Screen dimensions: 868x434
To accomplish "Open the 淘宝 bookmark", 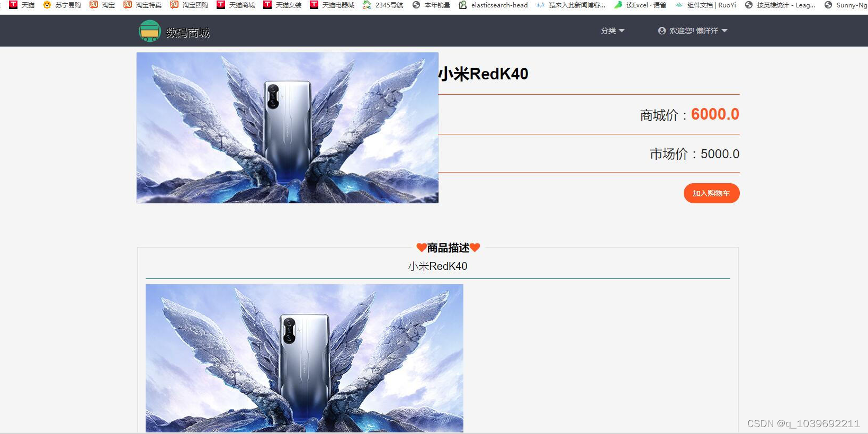I will pos(102,5).
